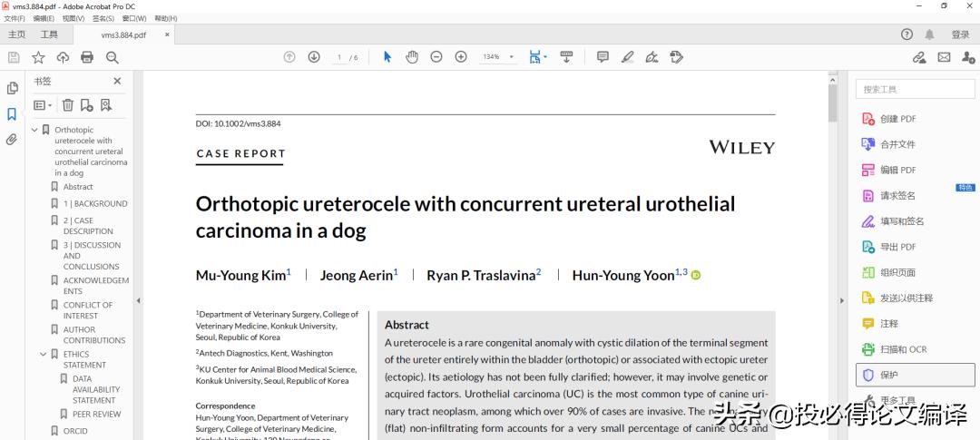
Task: Open the page thumbnails panel
Action: (x=12, y=88)
